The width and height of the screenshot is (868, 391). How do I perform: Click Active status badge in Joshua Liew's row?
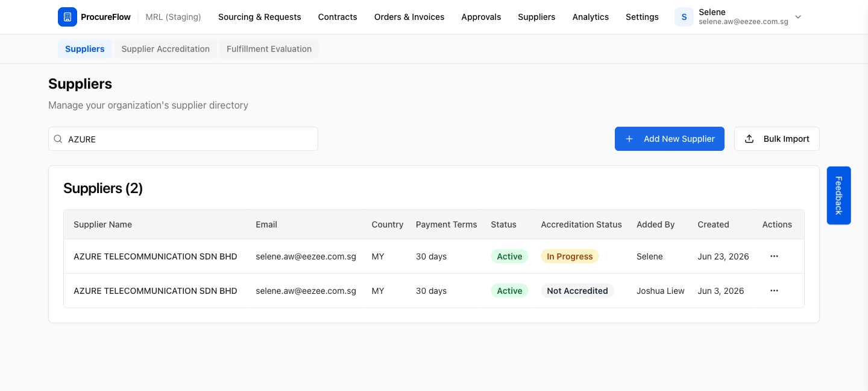point(509,291)
